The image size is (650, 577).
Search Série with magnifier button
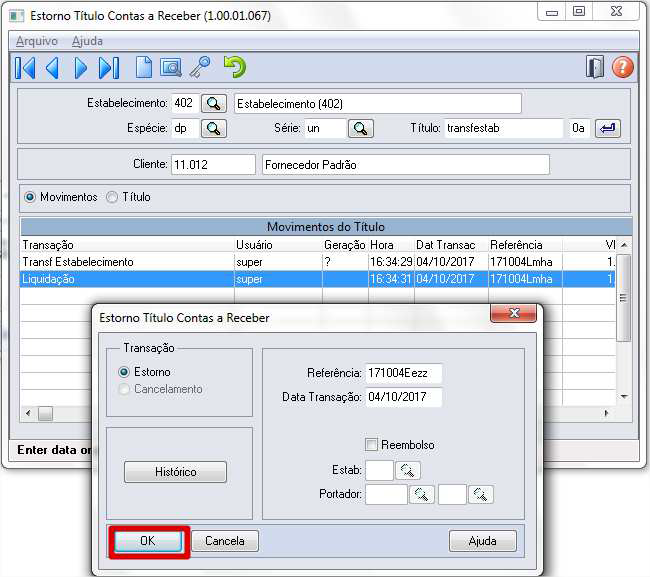coord(361,128)
